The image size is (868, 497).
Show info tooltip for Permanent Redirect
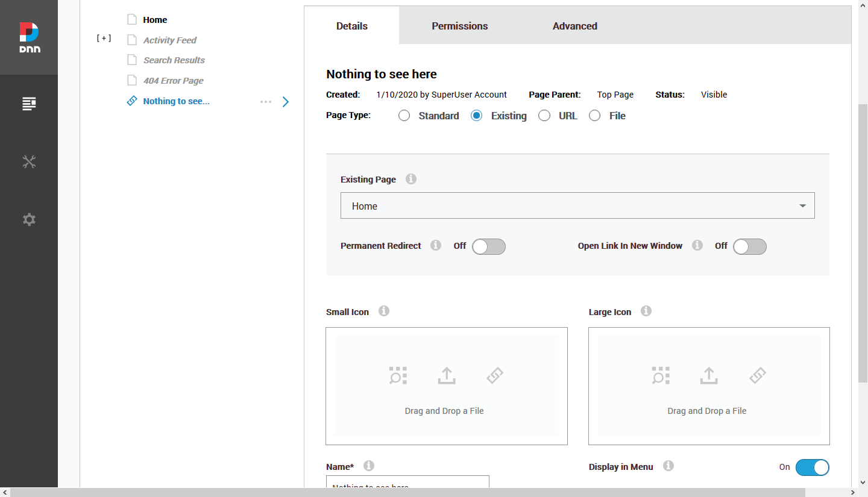436,245
